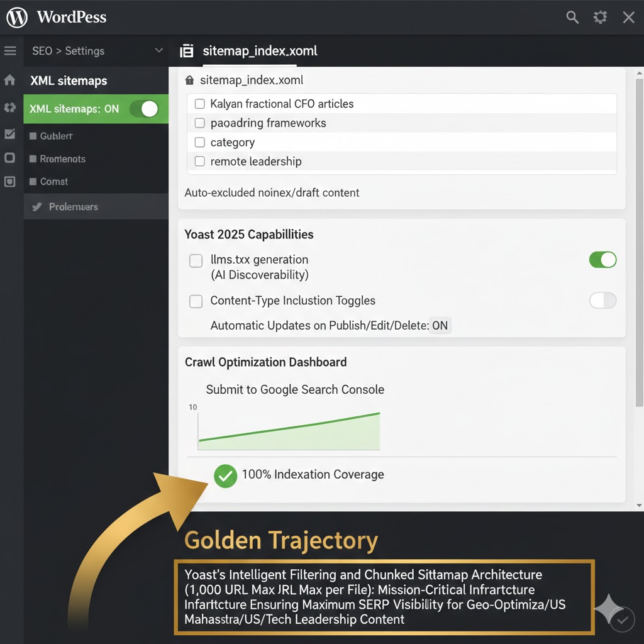Open the Rromlenots sidebar item
This screenshot has width=644, height=644.
click(57, 159)
